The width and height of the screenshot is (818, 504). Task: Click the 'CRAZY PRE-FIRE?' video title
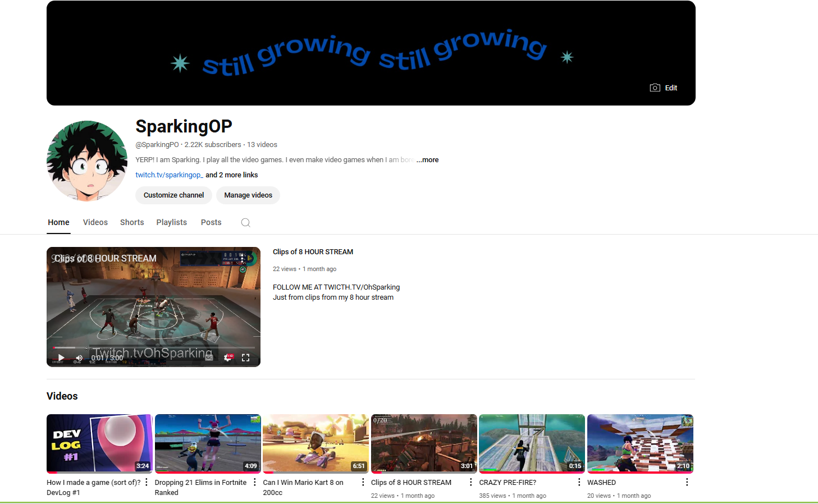(x=508, y=483)
